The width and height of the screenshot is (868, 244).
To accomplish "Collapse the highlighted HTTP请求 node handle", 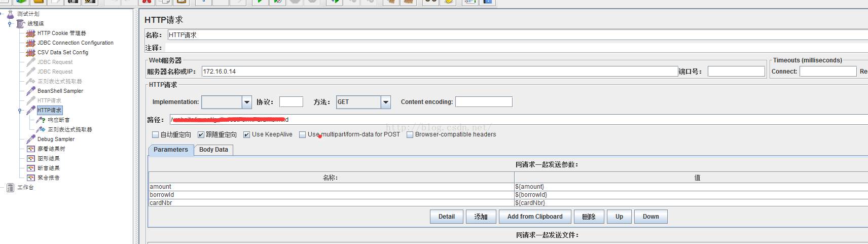I will pyautogui.click(x=20, y=110).
